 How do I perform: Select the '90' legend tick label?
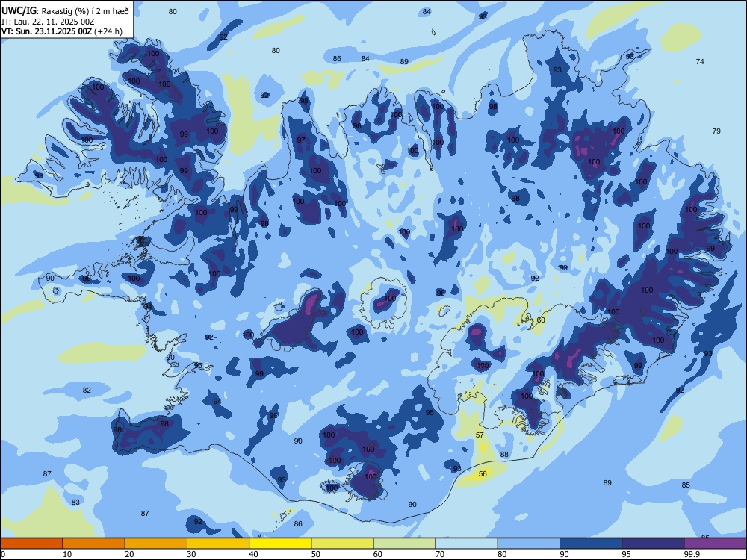pos(564,554)
